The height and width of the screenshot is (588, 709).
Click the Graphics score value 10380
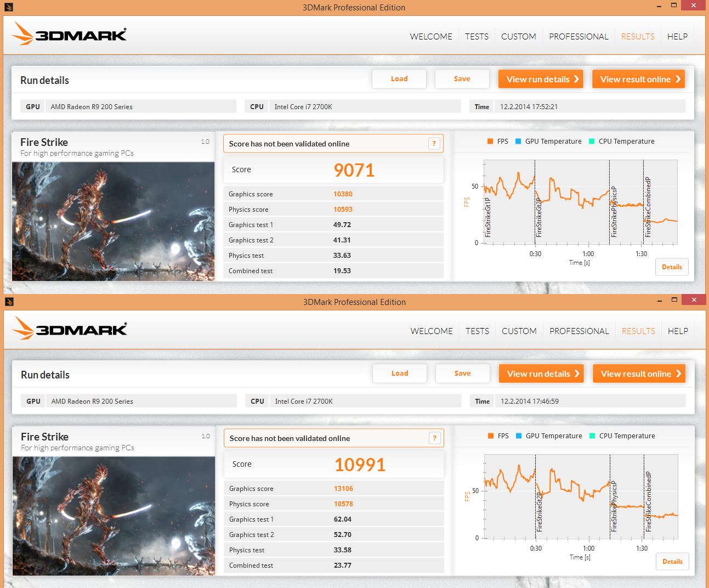pos(343,194)
